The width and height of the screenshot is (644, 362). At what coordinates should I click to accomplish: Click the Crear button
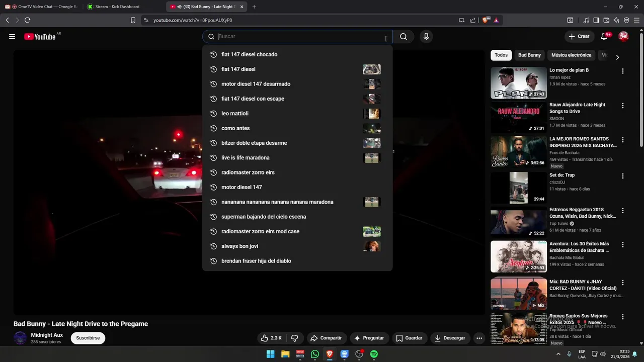click(x=579, y=36)
